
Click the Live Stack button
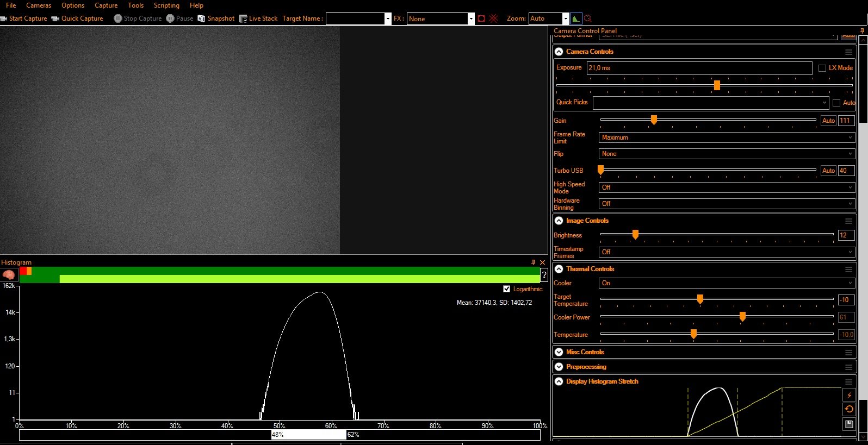(259, 18)
